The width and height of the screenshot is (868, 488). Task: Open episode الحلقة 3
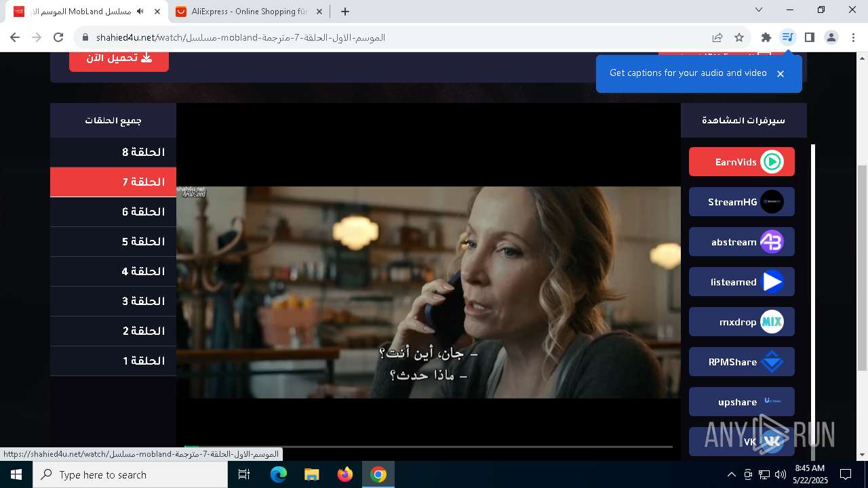click(x=113, y=302)
